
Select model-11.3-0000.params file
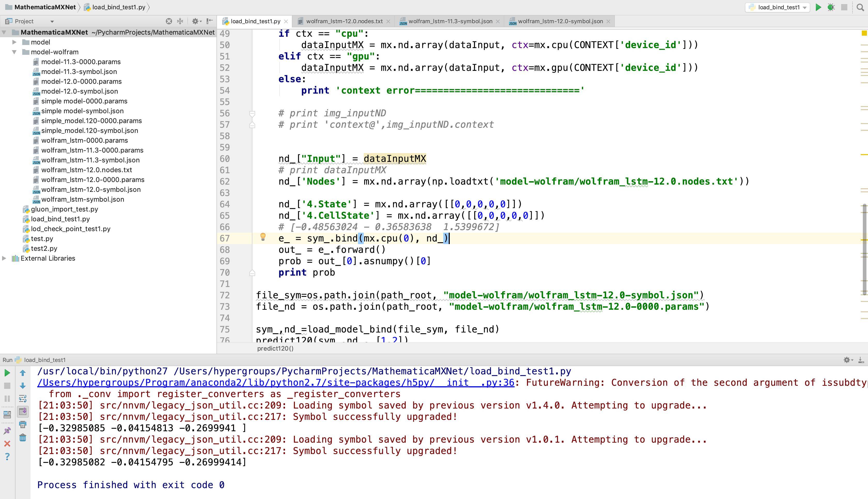coord(81,62)
